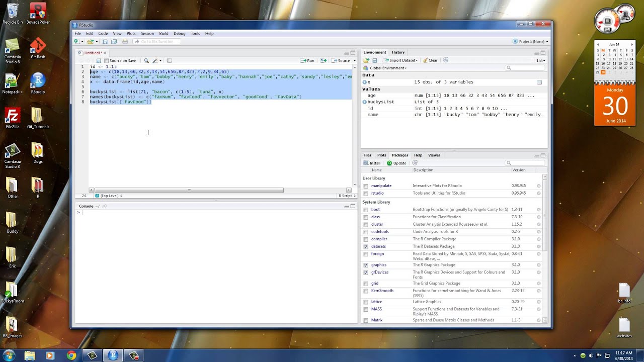Open the Session menu

[x=147, y=34]
